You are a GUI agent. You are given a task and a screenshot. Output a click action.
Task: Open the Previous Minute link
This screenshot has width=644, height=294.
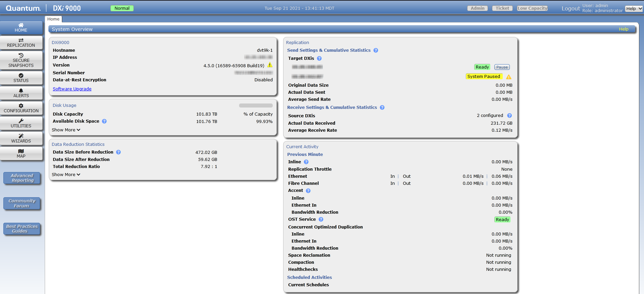[x=305, y=155]
